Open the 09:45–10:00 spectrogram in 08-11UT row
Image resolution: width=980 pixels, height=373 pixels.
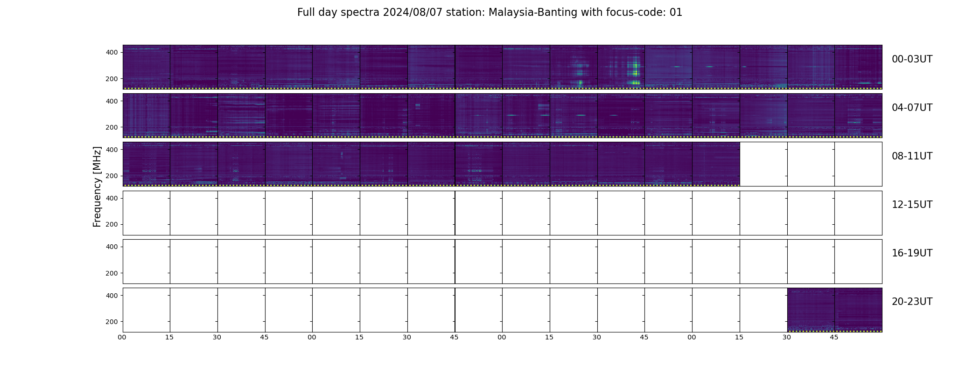point(479,164)
